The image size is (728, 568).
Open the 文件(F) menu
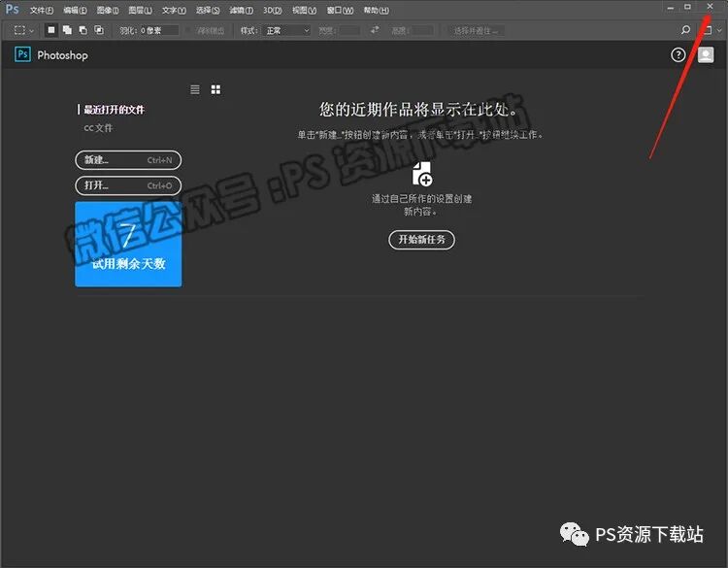point(42,10)
